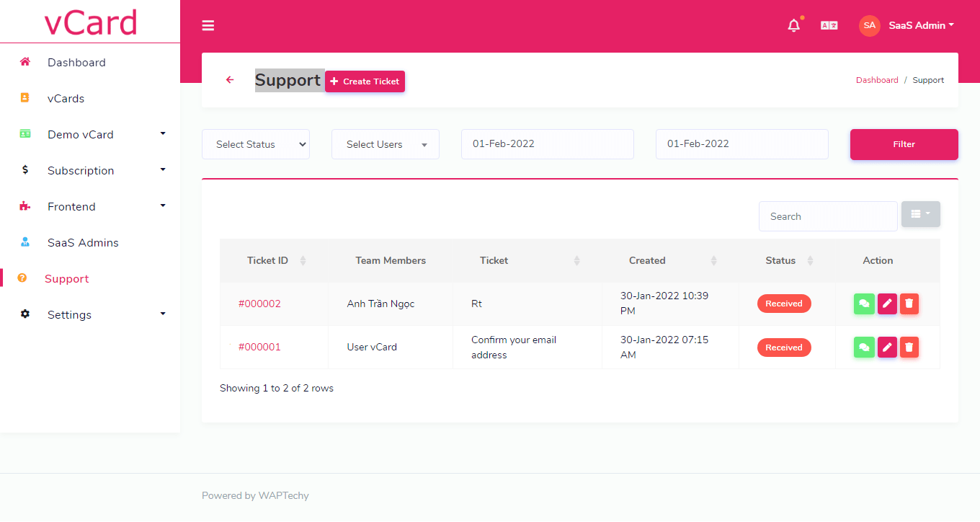Open chat for ticket #000002
Viewport: 980px width, 522px height.
point(864,304)
